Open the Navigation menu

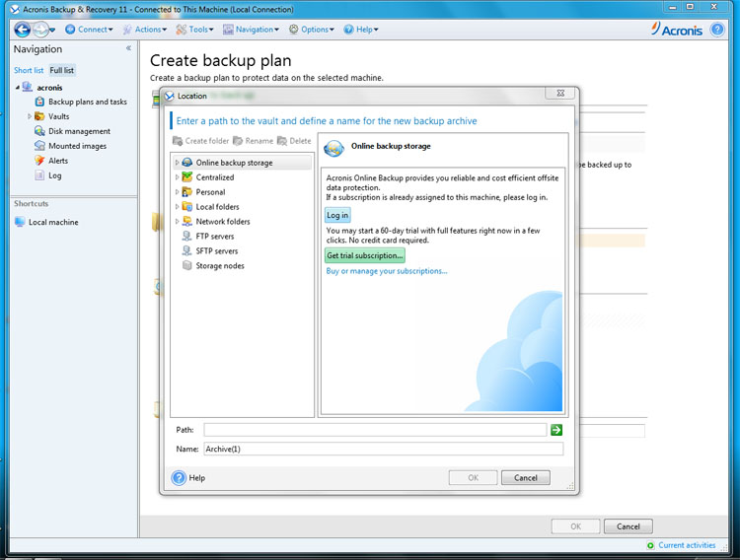pyautogui.click(x=251, y=30)
